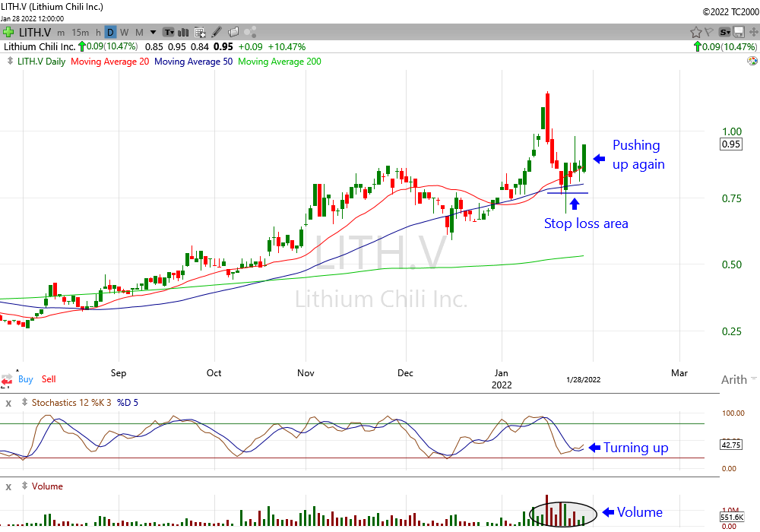Click the 'Moving Average 20' label
This screenshot has height=532, width=760.
[x=110, y=62]
